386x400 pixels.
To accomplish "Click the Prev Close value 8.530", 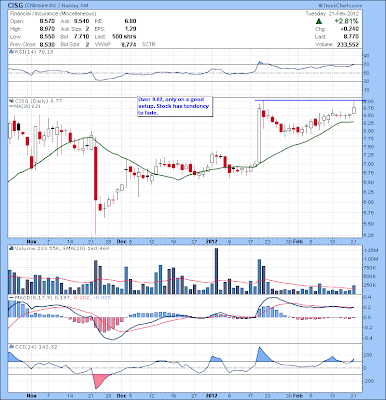I will point(47,44).
